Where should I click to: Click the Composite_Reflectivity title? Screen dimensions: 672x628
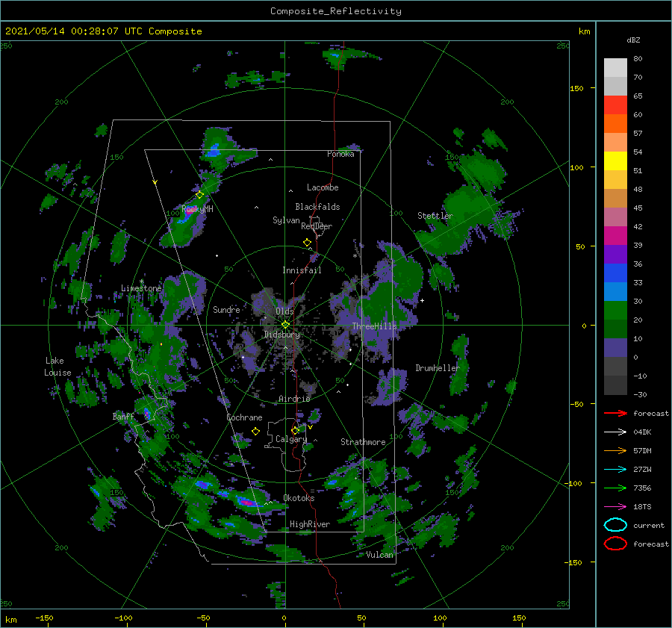click(335, 11)
